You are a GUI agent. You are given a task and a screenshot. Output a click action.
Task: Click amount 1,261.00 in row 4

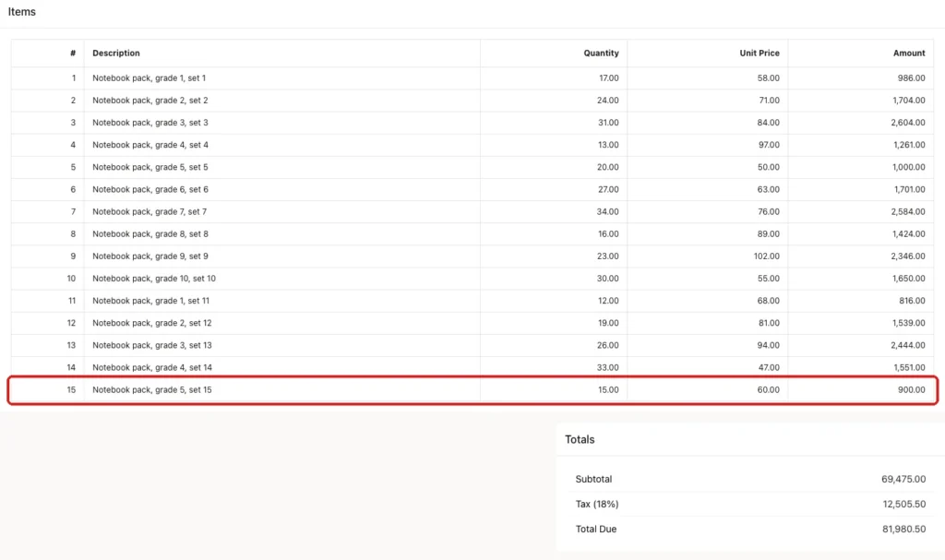pyautogui.click(x=909, y=145)
